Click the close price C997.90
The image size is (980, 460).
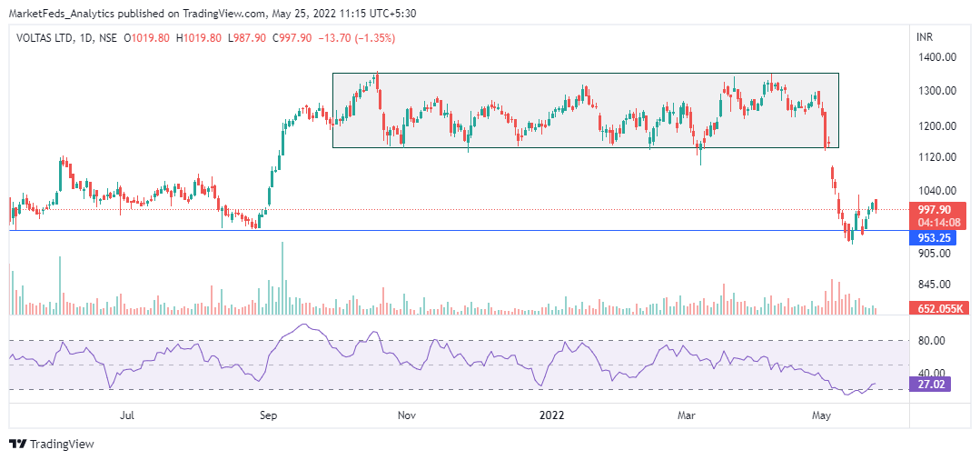pos(293,38)
